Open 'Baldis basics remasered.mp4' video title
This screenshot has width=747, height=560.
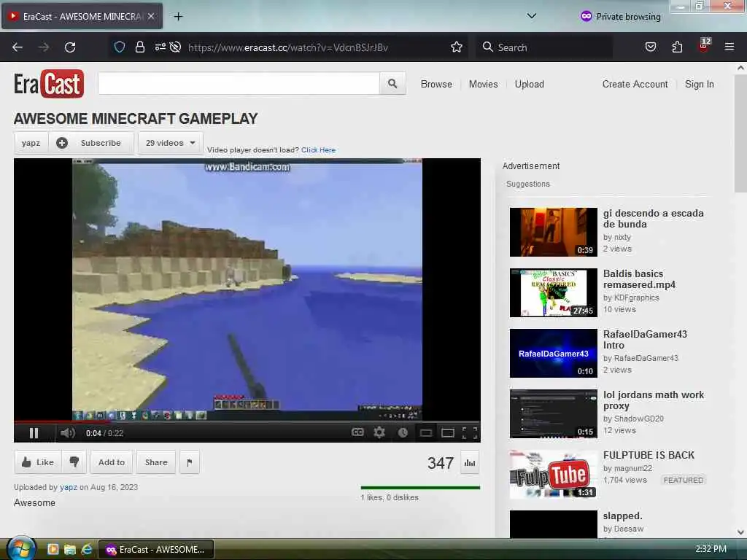coord(639,279)
